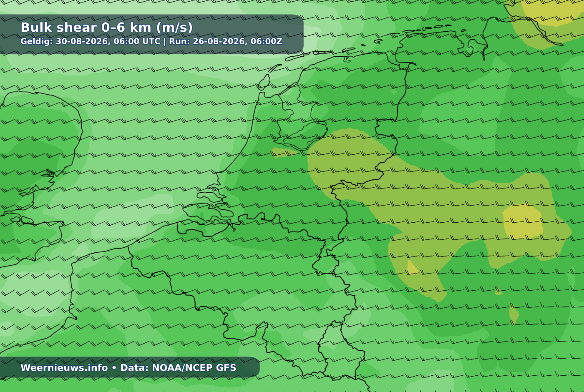
Task: Click the "Run: 26-08-2026, 06:00Z" label
Action: point(225,41)
